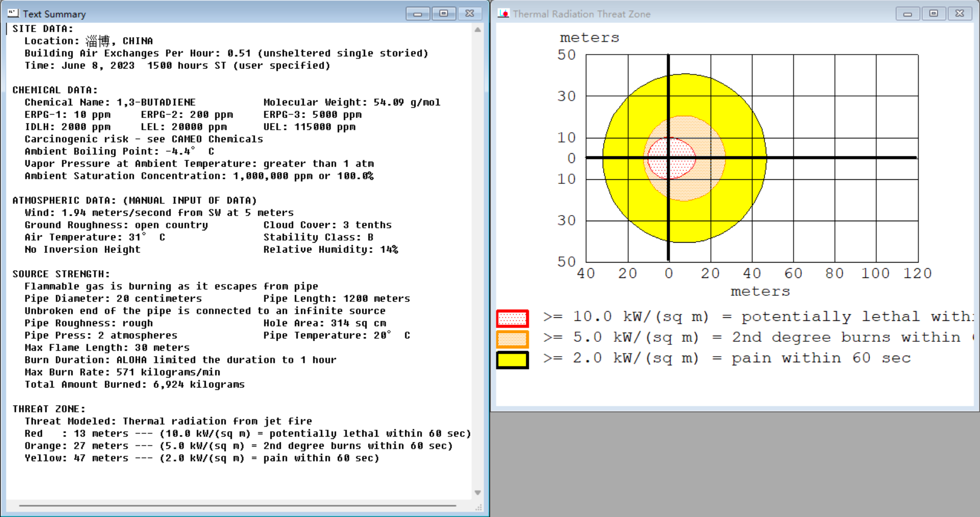Click 'Ground Roughness: open country' text
980x517 pixels.
pyautogui.click(x=116, y=225)
